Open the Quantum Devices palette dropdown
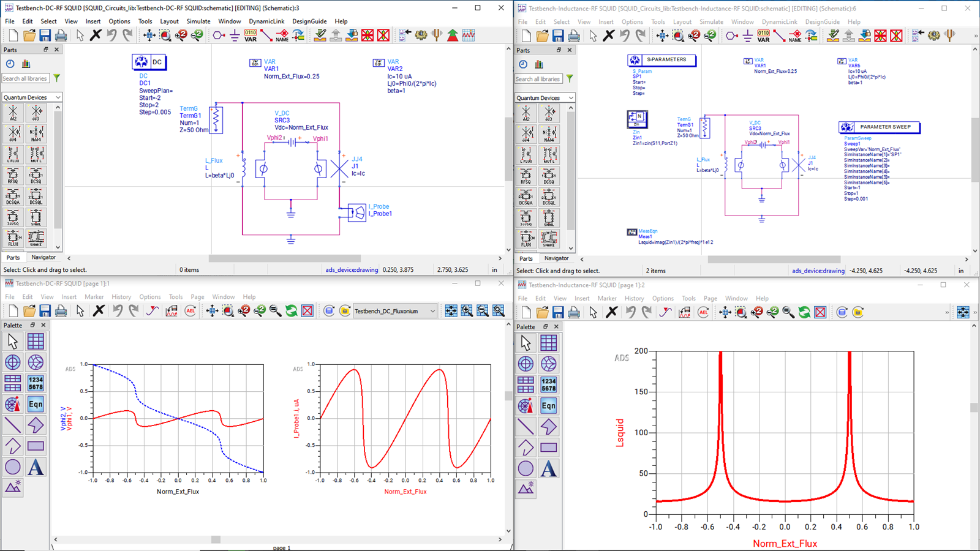 (x=32, y=97)
